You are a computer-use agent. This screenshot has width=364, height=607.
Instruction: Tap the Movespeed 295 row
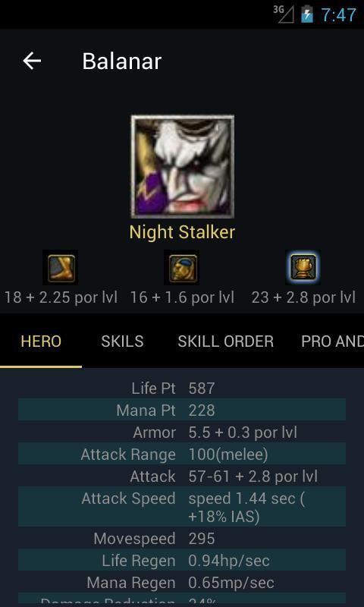coord(182,538)
